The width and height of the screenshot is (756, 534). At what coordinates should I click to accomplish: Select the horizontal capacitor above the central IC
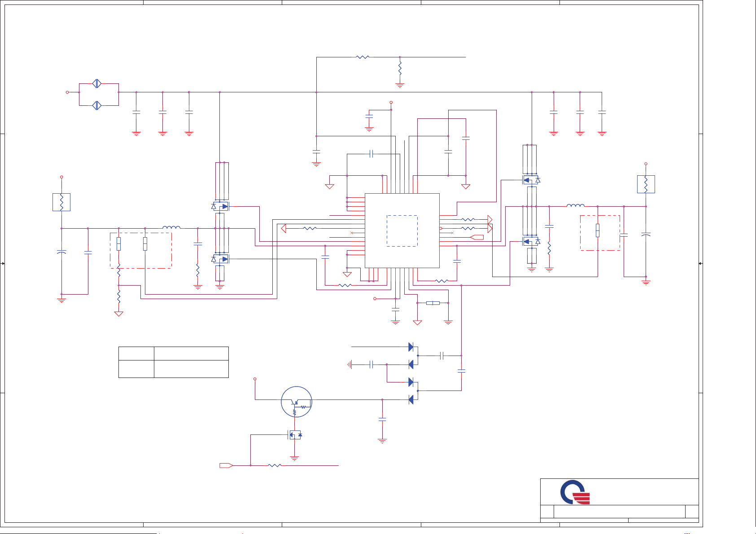[371, 154]
